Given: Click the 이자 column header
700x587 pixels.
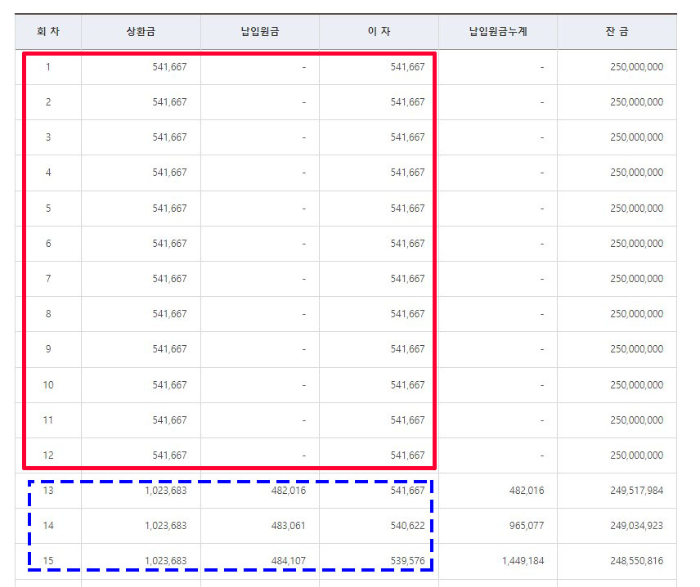Looking at the screenshot, I should point(379,31).
